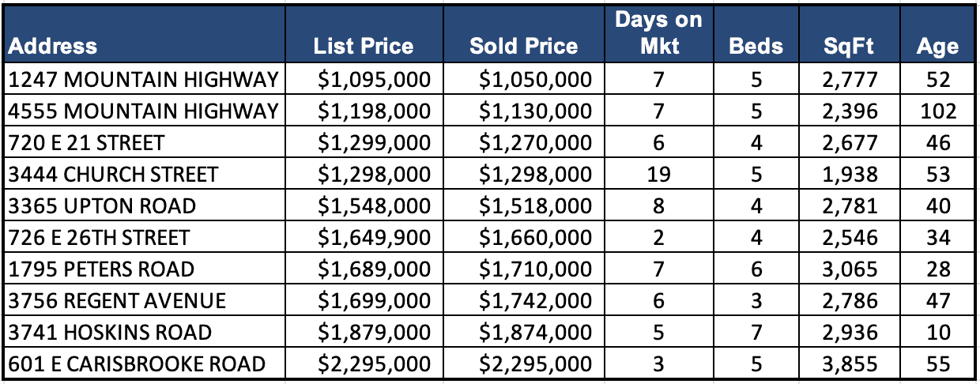Click the Address column header
Image resolution: width=980 pixels, height=384 pixels.
click(x=54, y=45)
